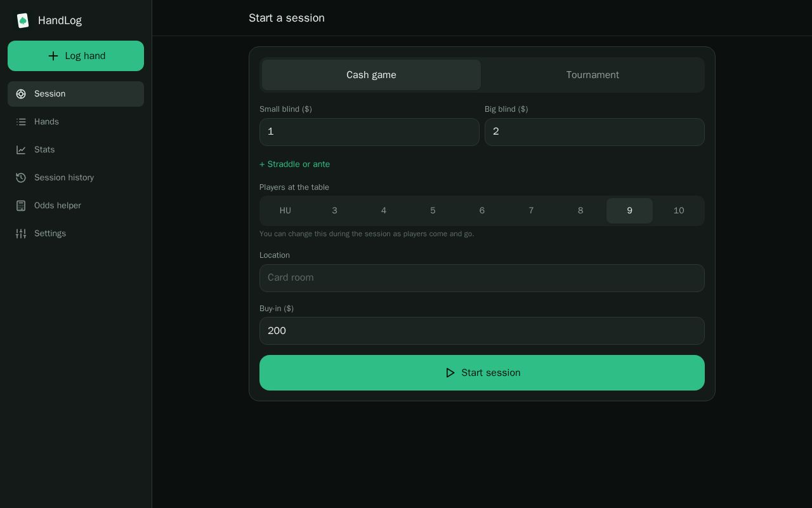Click the Session target icon in sidebar
812x508 pixels.
click(21, 94)
